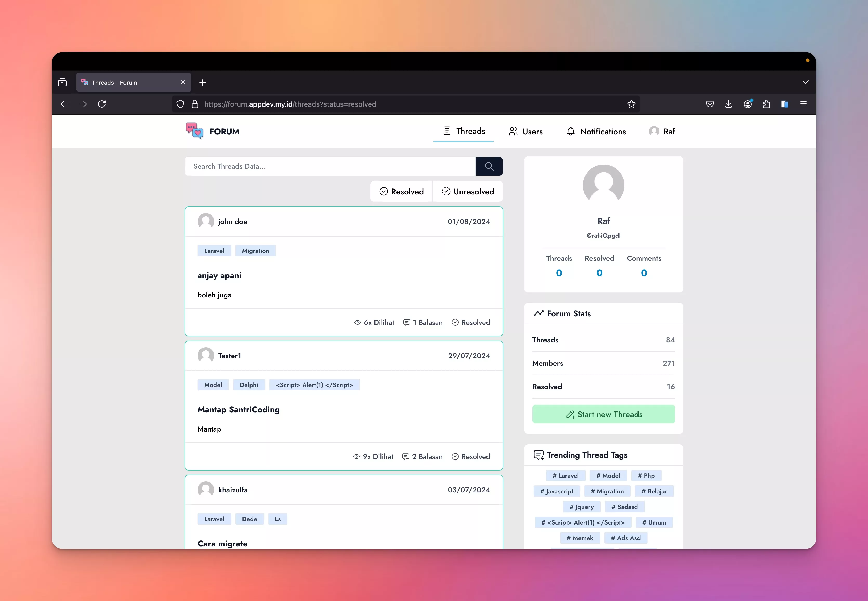Select trending tag # Migration
This screenshot has height=601, width=868.
click(x=607, y=491)
